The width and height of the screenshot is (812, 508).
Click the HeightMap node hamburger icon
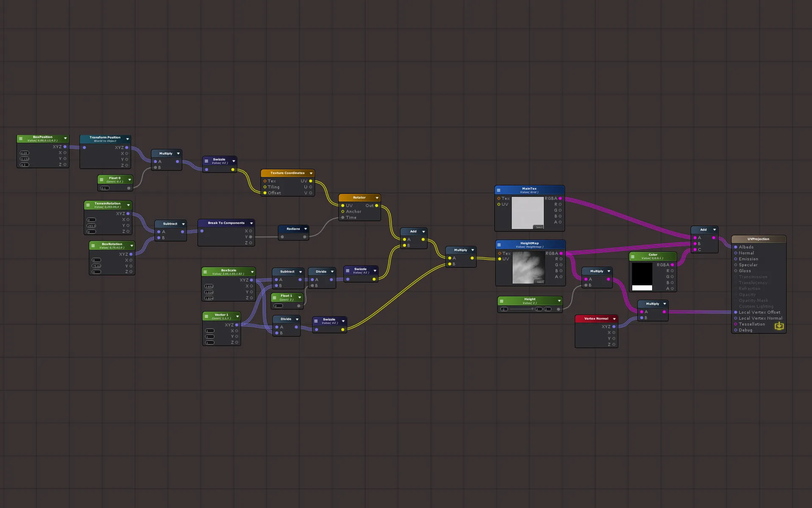(x=499, y=245)
